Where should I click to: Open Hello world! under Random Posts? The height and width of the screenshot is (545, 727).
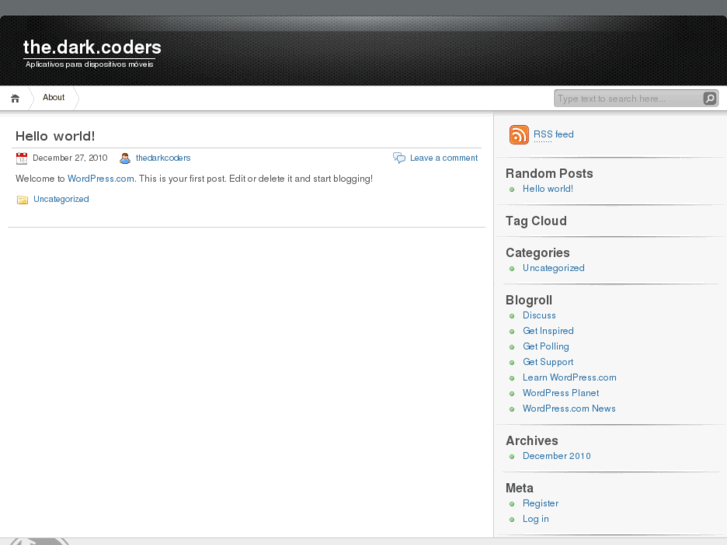coord(548,189)
